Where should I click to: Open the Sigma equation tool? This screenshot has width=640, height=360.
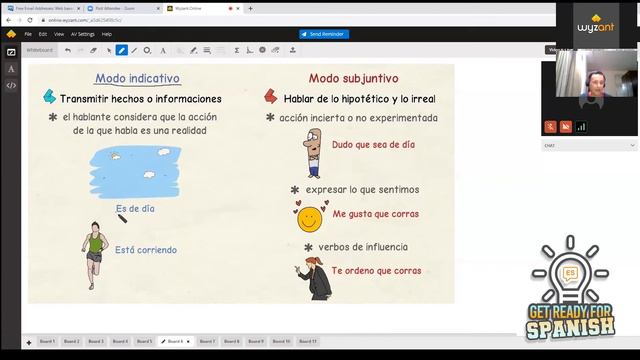tap(237, 50)
